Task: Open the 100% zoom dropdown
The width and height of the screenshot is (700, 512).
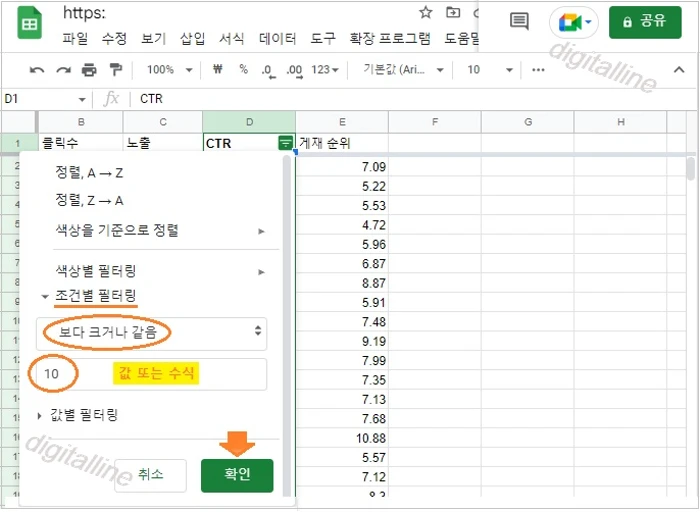Action: tap(170, 70)
